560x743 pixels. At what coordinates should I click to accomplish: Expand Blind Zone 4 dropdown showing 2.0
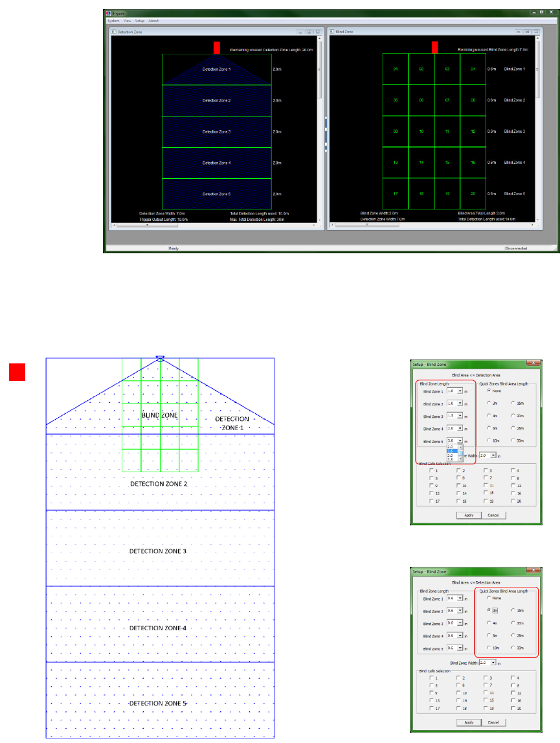click(x=460, y=428)
